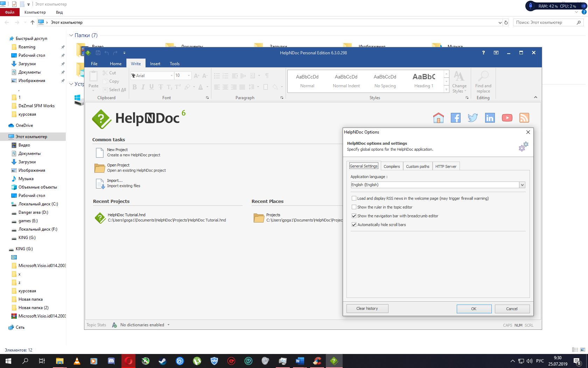
Task: Open the Facebook icon on welcome page
Action: [x=455, y=118]
